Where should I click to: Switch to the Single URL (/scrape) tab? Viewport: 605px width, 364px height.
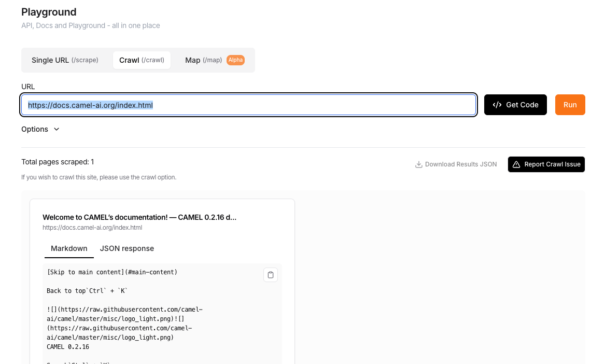(65, 60)
